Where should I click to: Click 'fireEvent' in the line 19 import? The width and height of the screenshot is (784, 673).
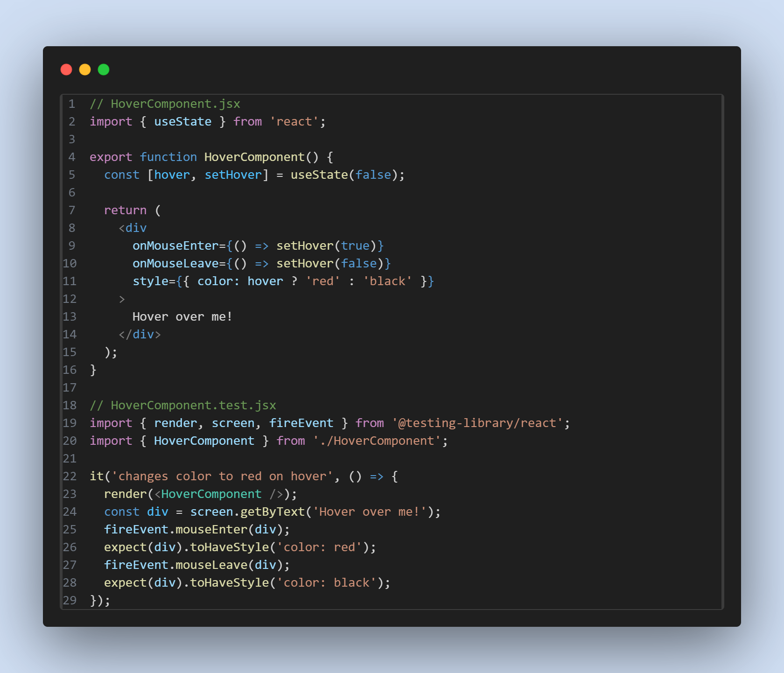click(301, 423)
